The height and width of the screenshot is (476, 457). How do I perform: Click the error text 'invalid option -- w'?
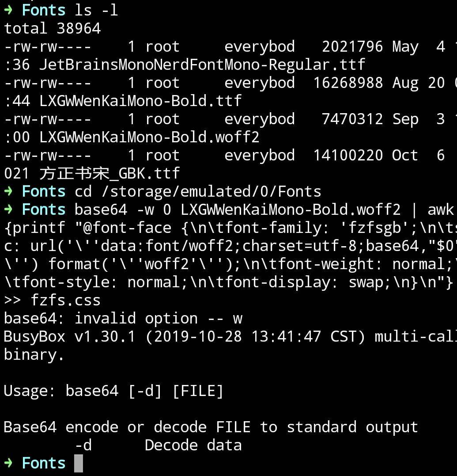point(159,319)
